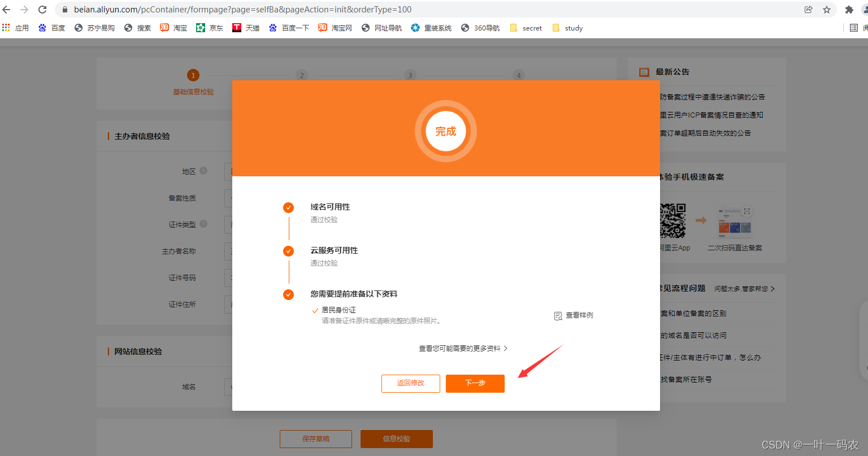Click 网站信息校验 section heading
868x456 pixels.
138,351
